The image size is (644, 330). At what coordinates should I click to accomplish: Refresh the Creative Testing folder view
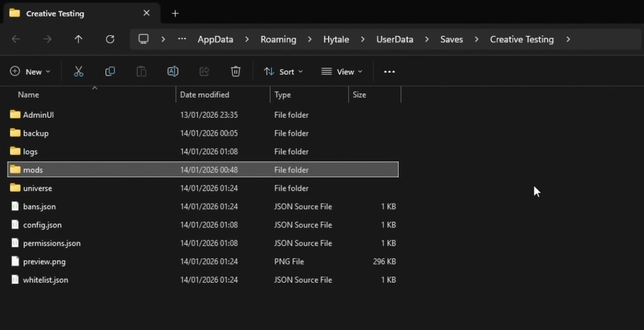(109, 39)
